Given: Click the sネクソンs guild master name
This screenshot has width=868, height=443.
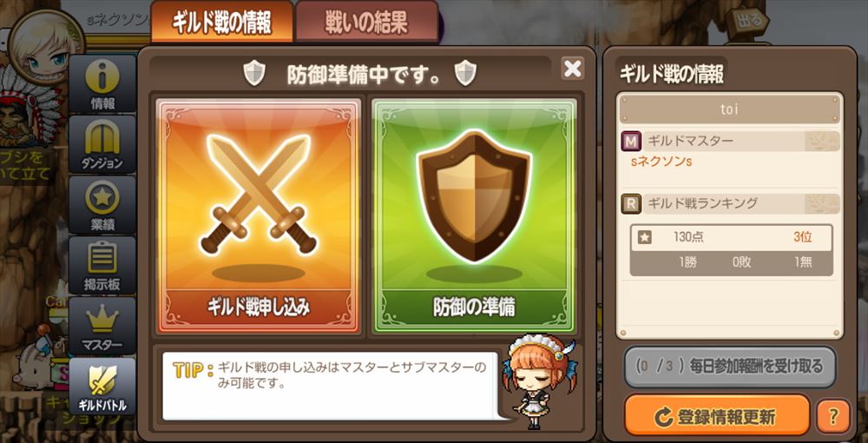Looking at the screenshot, I should tap(661, 162).
